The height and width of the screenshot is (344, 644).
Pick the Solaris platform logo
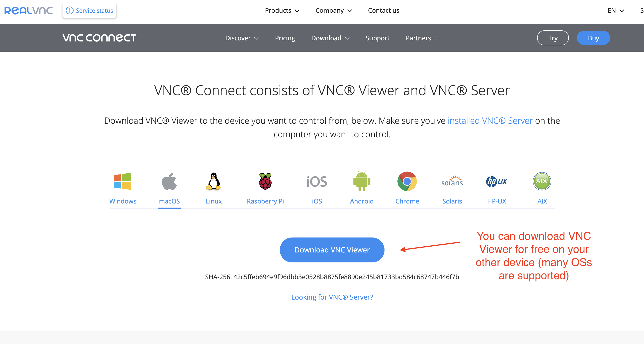coord(452,181)
